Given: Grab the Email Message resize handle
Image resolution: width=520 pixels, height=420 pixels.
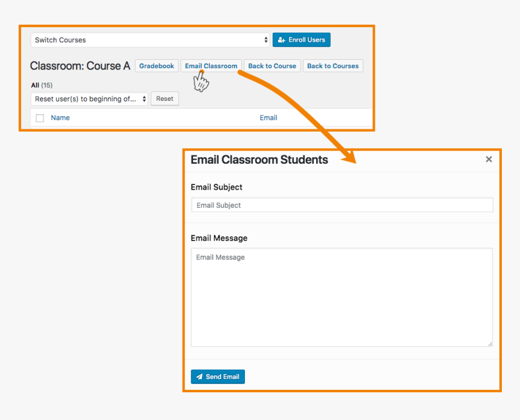Looking at the screenshot, I should [x=490, y=344].
